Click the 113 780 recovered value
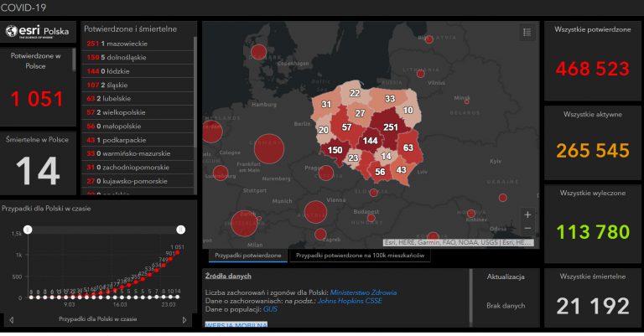The width and height of the screenshot is (644, 336). (x=593, y=232)
